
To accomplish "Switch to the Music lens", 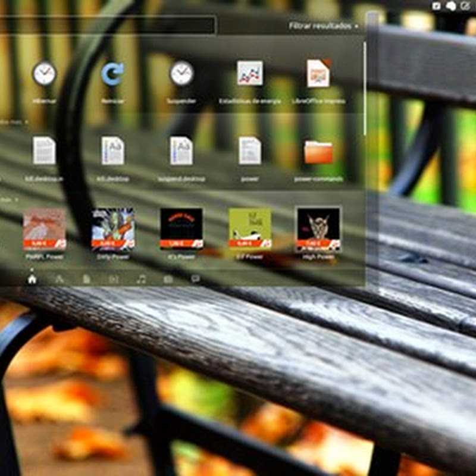I will (141, 279).
